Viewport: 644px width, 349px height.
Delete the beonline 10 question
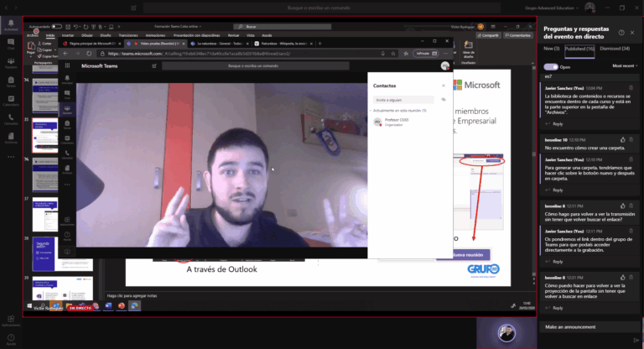click(x=631, y=140)
